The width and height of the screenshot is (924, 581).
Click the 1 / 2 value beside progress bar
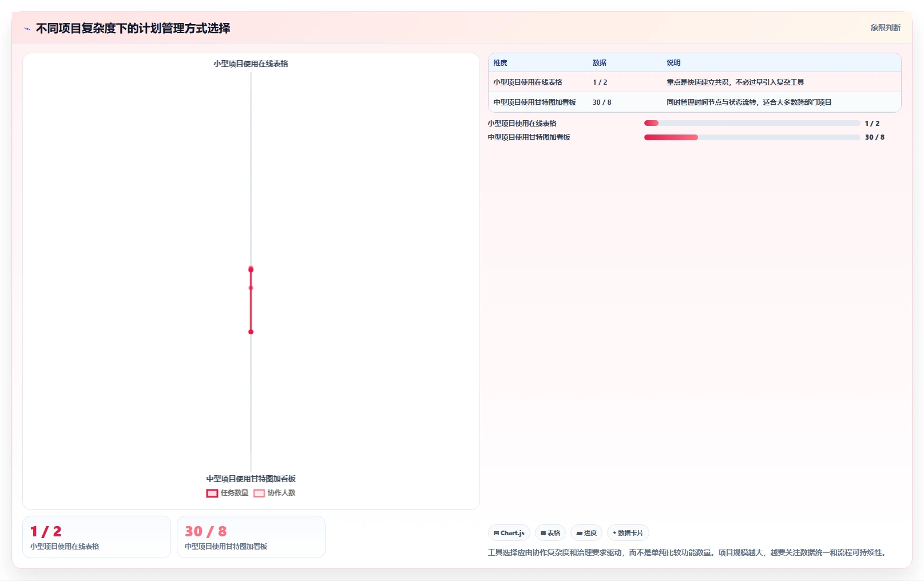tap(872, 124)
